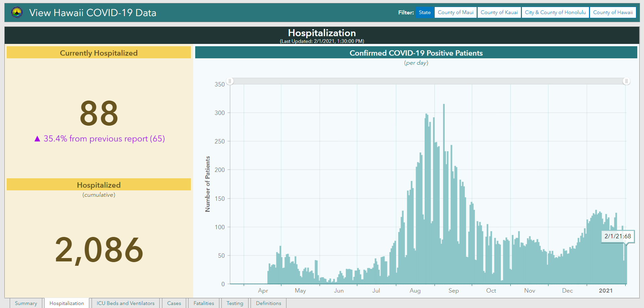Open ICU Beds and Ventilators tab
Image resolution: width=644 pixels, height=308 pixels.
coord(125,303)
